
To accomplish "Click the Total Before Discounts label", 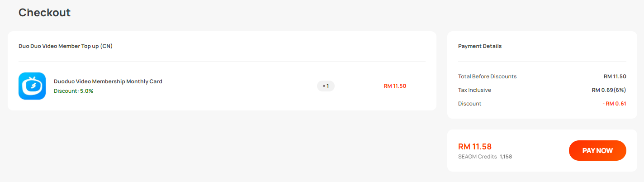I will click(487, 77).
